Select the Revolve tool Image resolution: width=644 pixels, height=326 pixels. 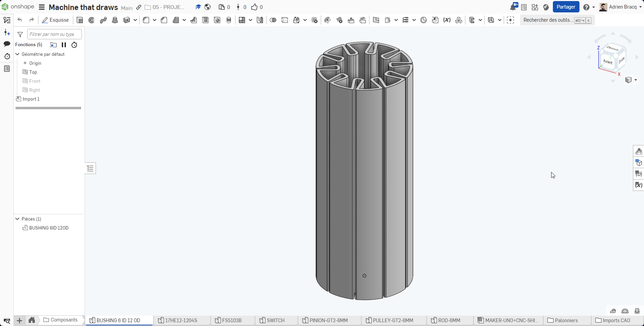pos(91,20)
